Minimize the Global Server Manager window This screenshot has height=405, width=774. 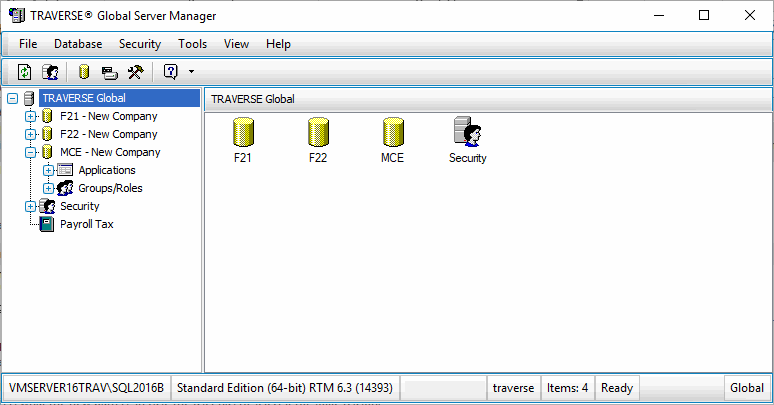point(659,15)
